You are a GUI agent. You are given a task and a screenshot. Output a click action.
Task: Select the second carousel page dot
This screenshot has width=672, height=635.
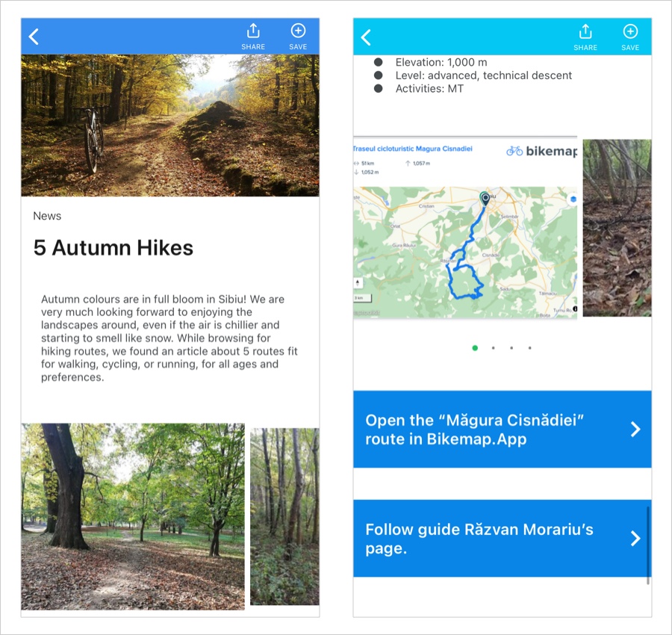494,347
